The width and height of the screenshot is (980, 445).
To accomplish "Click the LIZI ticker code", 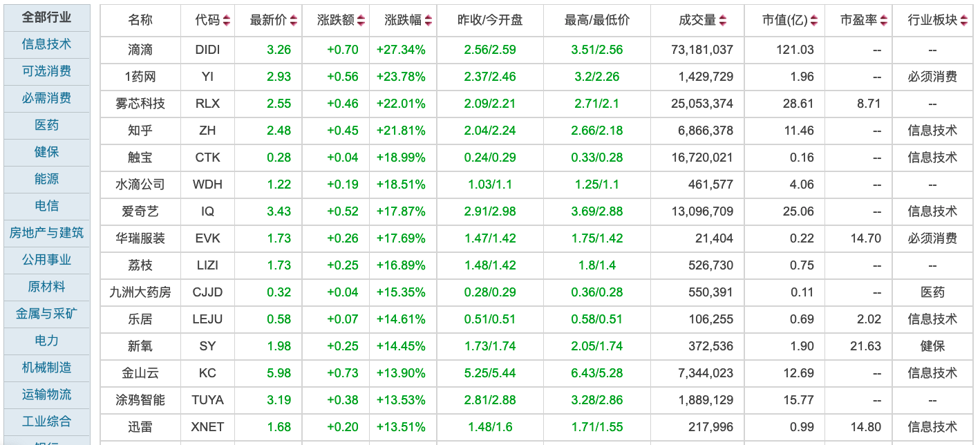I will click(x=208, y=265).
